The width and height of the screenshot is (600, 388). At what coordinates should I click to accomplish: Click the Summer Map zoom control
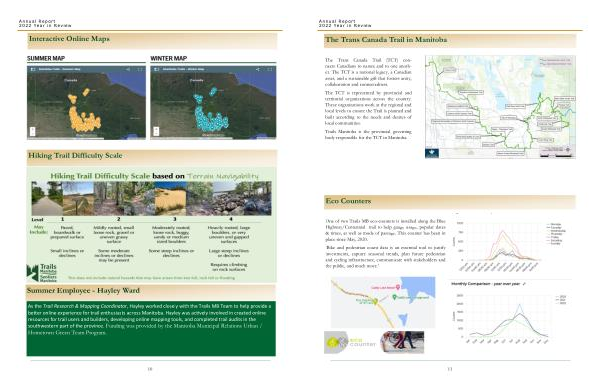coord(33,131)
